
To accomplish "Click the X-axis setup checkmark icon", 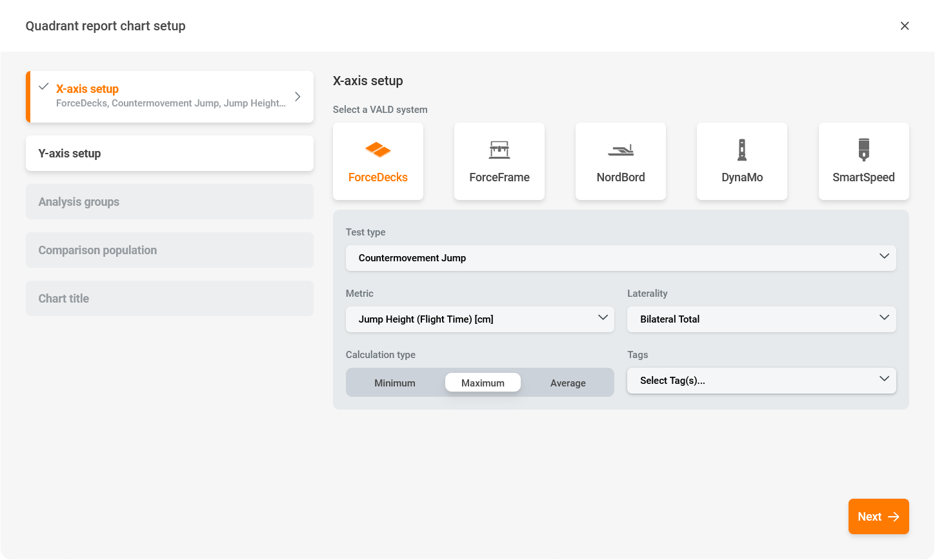I will coord(44,86).
